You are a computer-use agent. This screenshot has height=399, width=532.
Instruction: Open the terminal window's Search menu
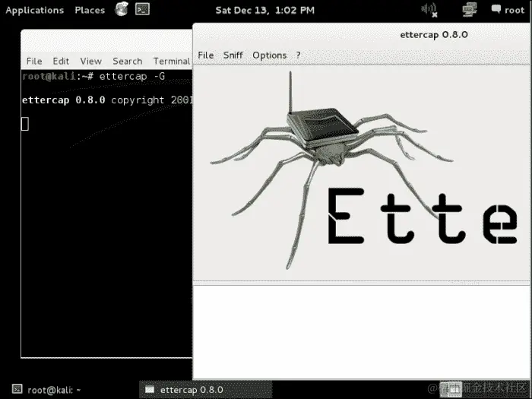tap(127, 61)
